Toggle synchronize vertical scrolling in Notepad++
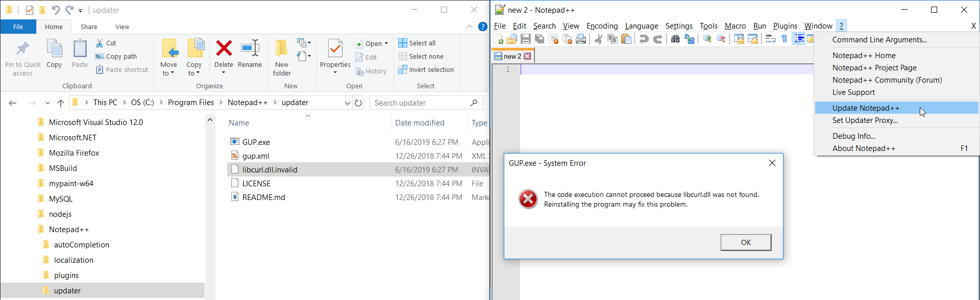Screen dimensions: 980x300 [x=739, y=39]
